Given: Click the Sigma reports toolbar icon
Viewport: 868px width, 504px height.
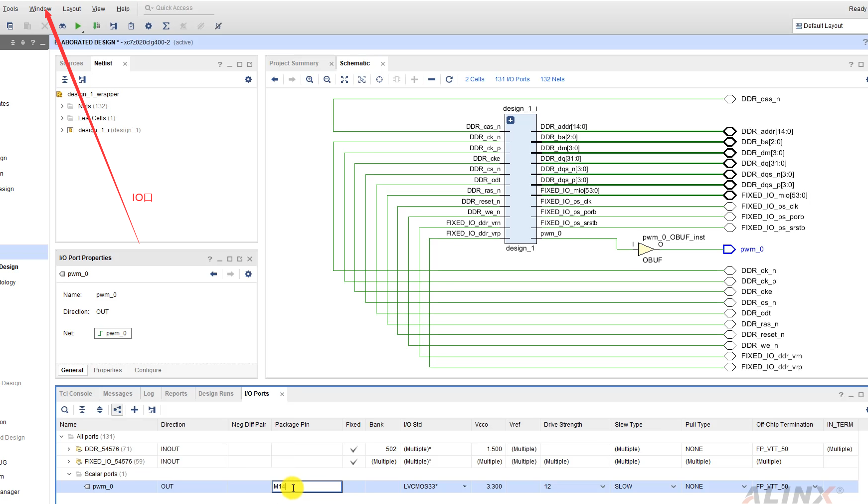Looking at the screenshot, I should click(166, 26).
